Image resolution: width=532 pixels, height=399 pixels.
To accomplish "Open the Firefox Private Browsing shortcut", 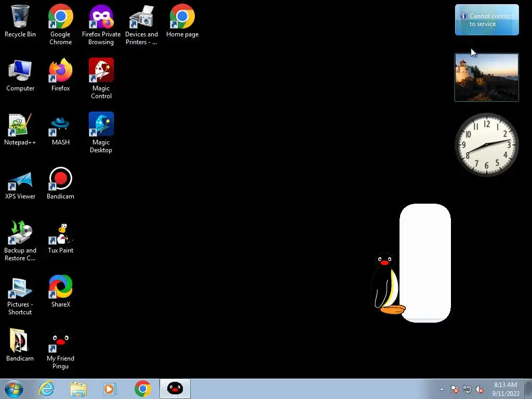I will [x=101, y=24].
